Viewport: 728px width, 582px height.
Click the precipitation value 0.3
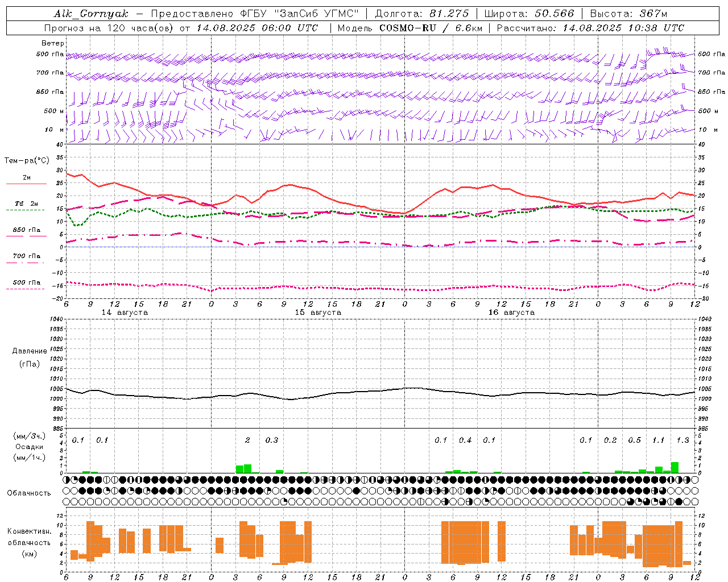coord(272,440)
